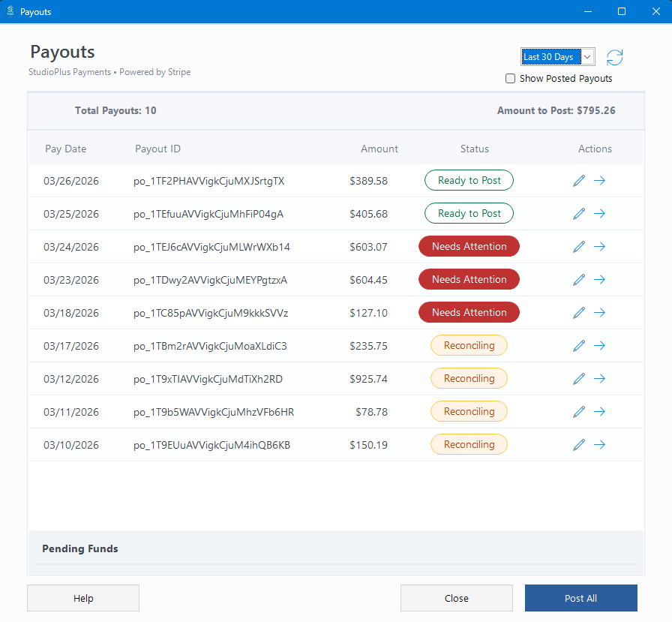Select payout ID po_1T9EUuAVVigkCjuM4ihQB6KB
Image resolution: width=672 pixels, height=622 pixels.
pos(211,445)
